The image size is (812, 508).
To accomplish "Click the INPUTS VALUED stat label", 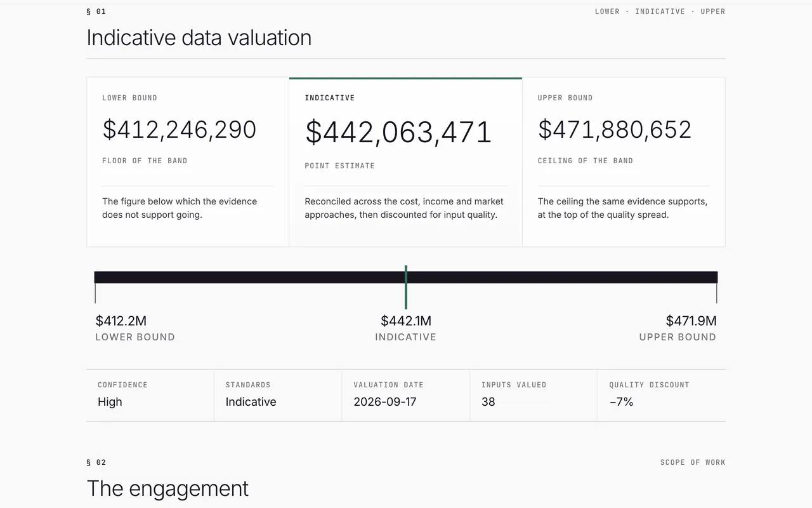I will point(514,385).
